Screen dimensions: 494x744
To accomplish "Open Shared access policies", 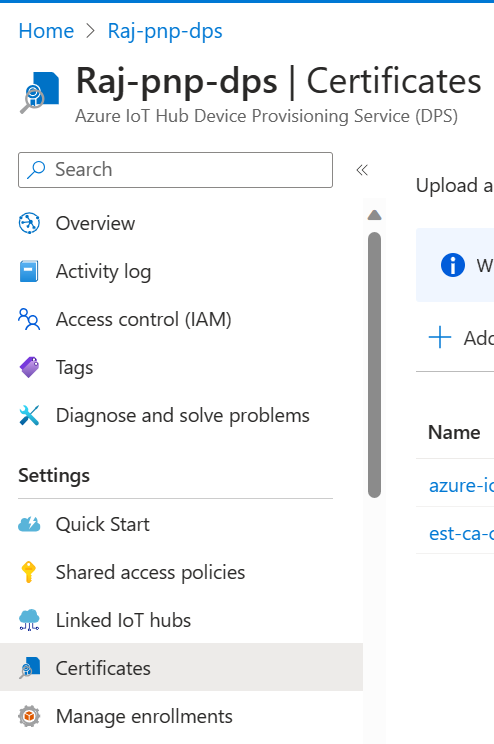I will [x=150, y=573].
